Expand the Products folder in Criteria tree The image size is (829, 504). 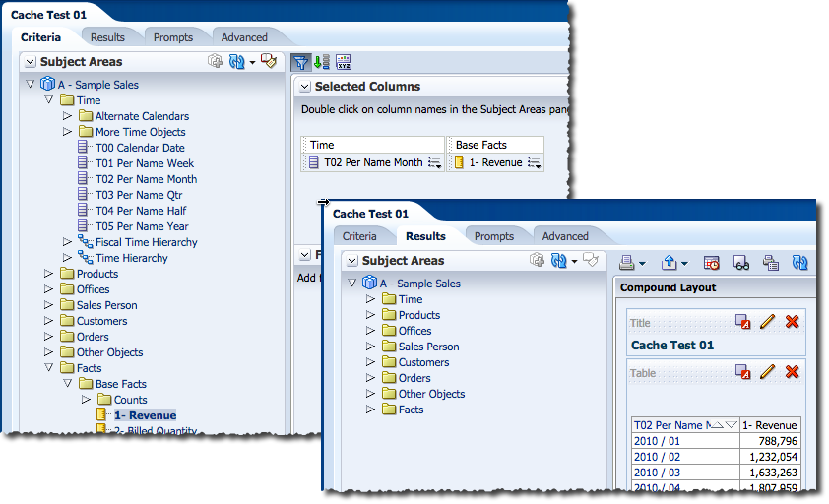point(49,274)
